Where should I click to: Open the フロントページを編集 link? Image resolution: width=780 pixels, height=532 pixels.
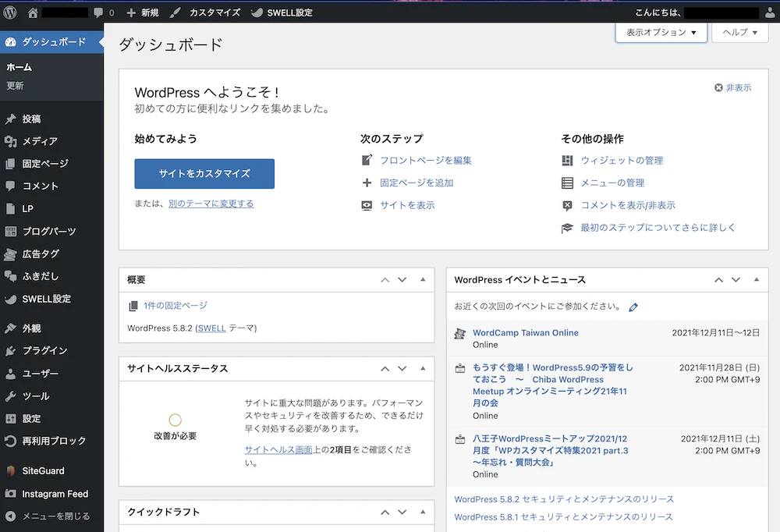tap(426, 160)
